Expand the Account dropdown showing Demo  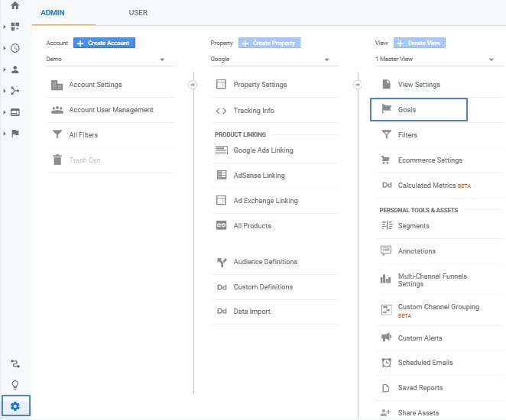point(105,60)
